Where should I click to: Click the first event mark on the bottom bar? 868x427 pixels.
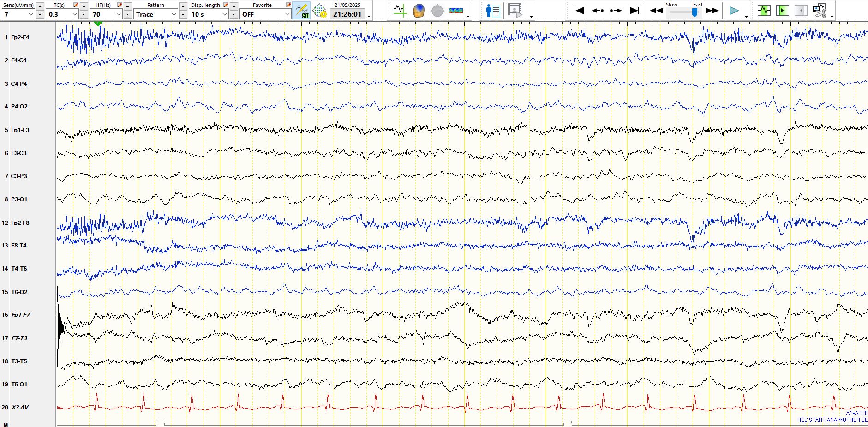coord(160,423)
